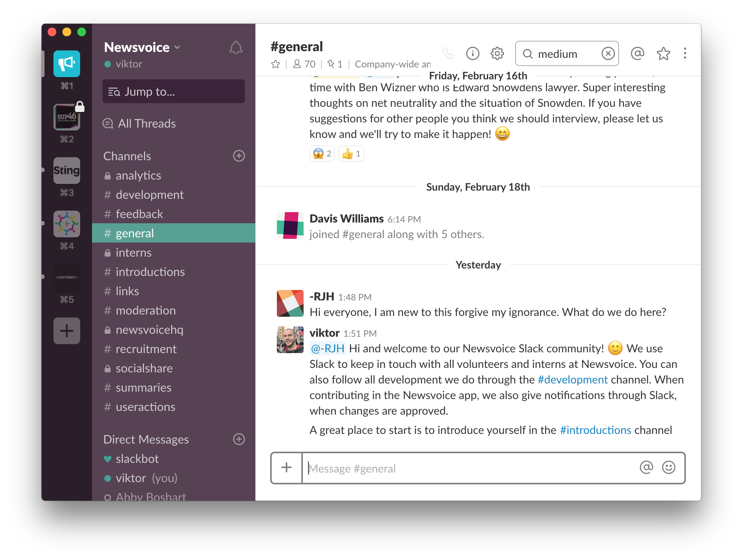Open the Newsvoice workspace icon
This screenshot has width=743, height=560.
pos(67,64)
